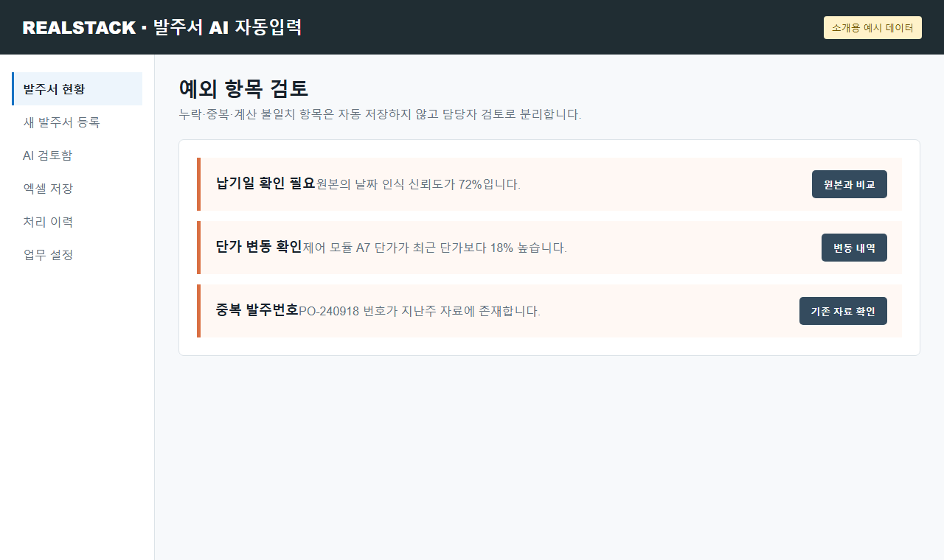This screenshot has height=560, width=944.
Task: Click text about 날짜 인식 신뢰도 72%
Action: point(418,184)
